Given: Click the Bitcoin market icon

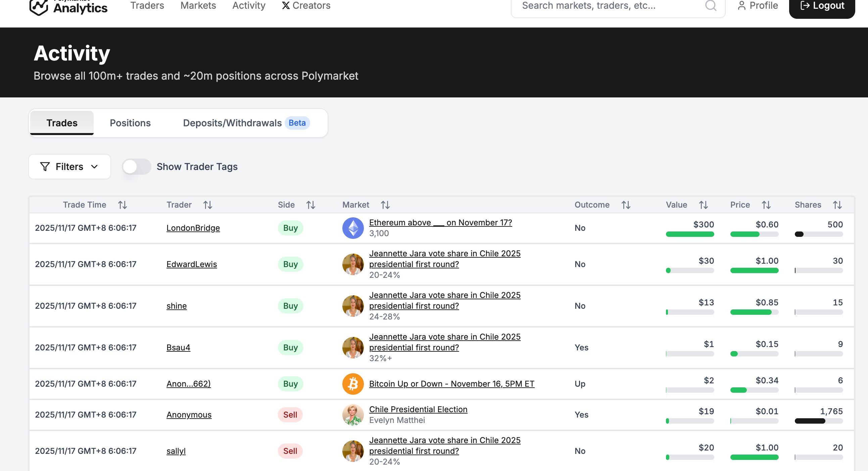Looking at the screenshot, I should pyautogui.click(x=352, y=384).
